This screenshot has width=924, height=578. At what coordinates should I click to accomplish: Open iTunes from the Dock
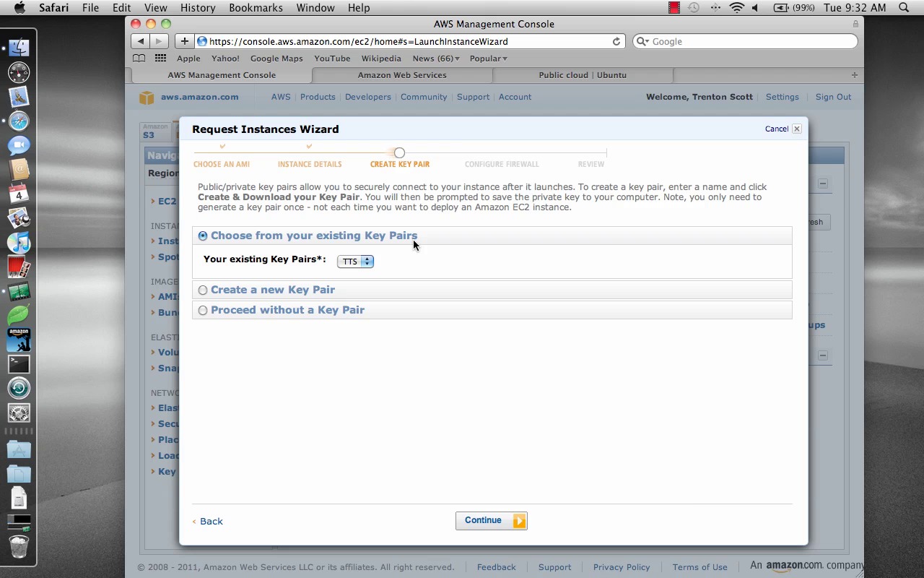pos(19,243)
